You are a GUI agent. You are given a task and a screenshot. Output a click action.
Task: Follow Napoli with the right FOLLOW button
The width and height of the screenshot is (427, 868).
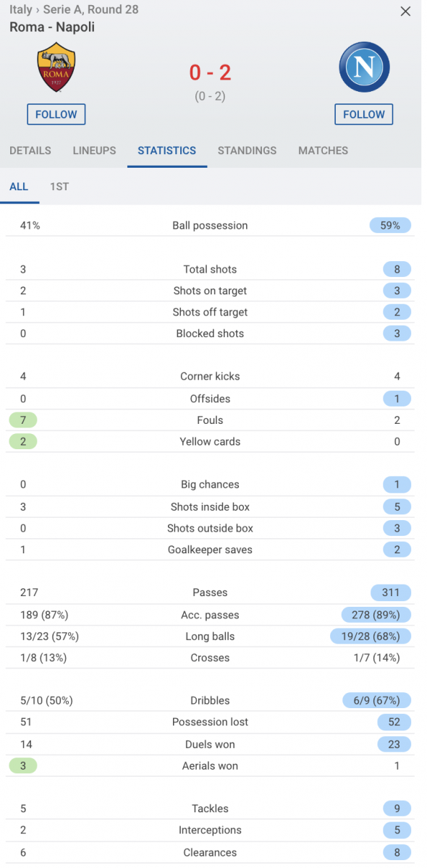pos(364,114)
